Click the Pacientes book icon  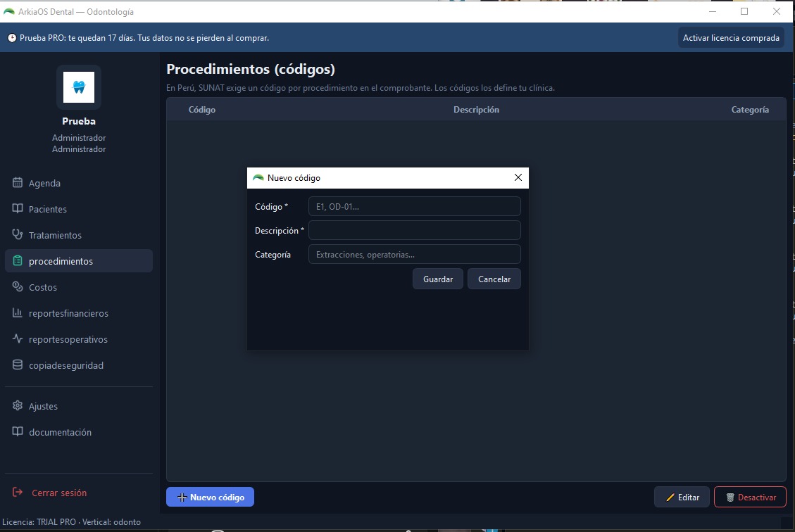point(17,209)
